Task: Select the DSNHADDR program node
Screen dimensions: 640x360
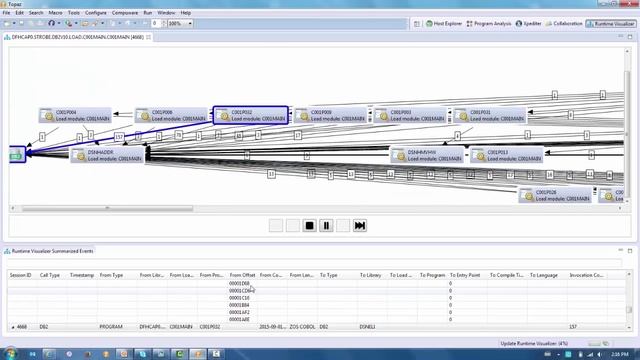Action: point(107,155)
